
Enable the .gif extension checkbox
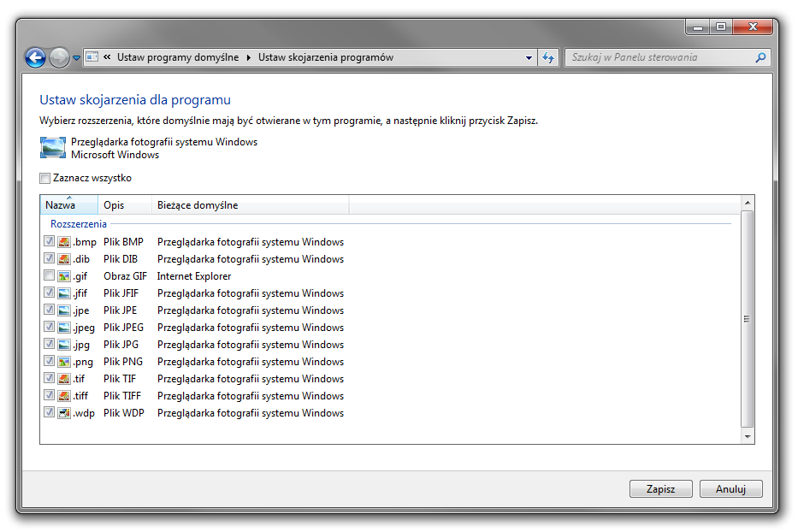[49, 275]
